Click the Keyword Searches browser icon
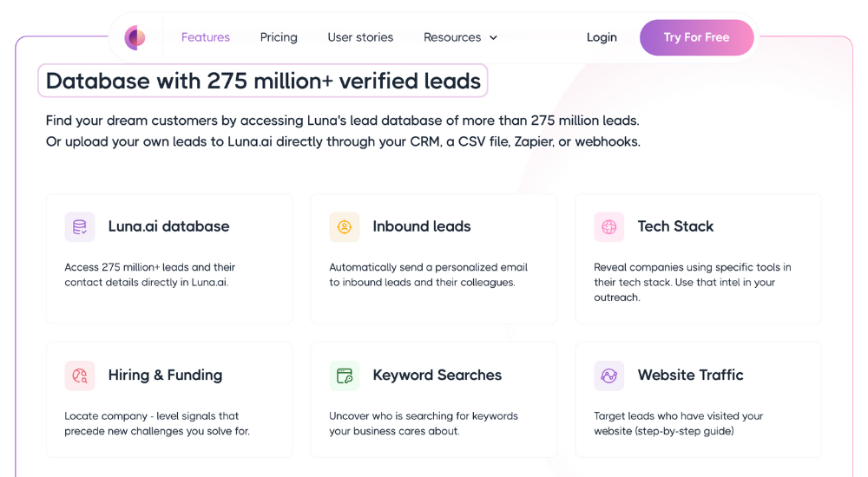This screenshot has width=868, height=477. click(345, 376)
